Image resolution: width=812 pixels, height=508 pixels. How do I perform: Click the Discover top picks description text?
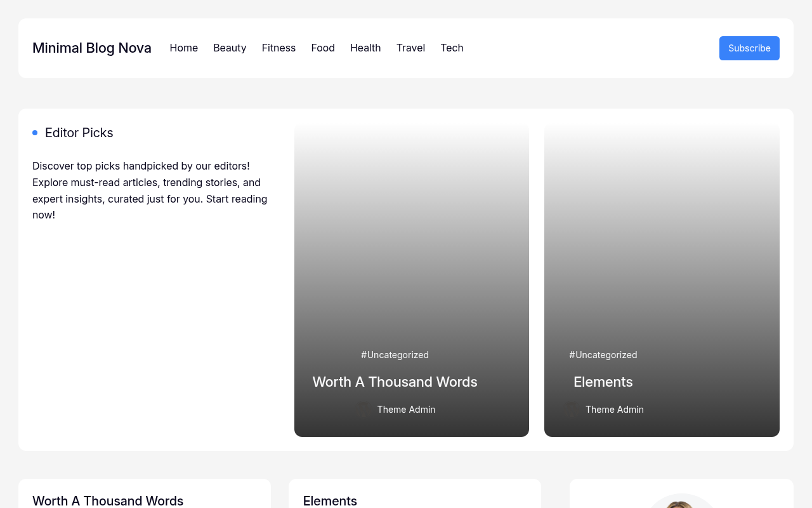[150, 190]
